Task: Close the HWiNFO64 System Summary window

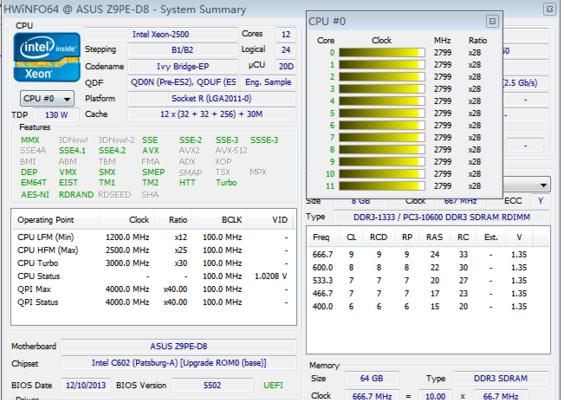Action: (550, 9)
